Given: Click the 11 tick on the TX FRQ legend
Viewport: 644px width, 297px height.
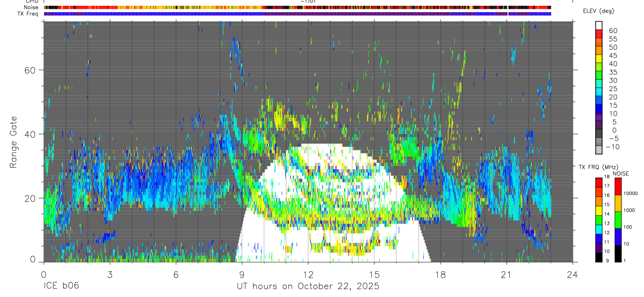Looking at the screenshot, I should point(606,242).
